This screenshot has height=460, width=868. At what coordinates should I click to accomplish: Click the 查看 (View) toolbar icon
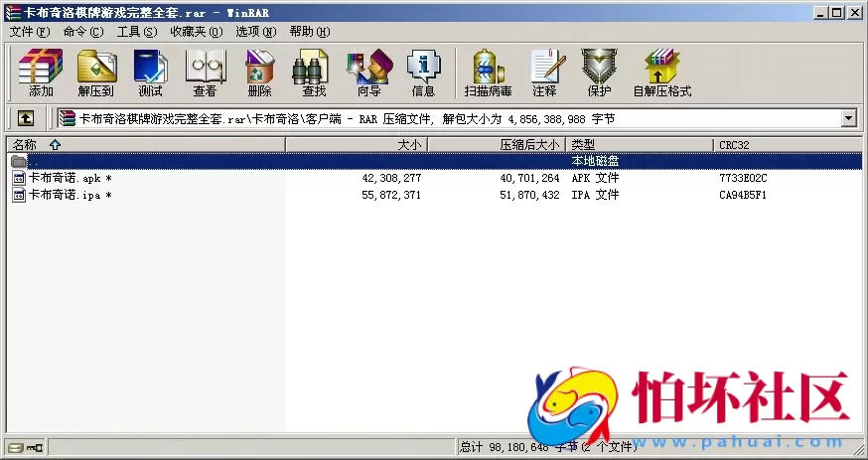point(205,73)
